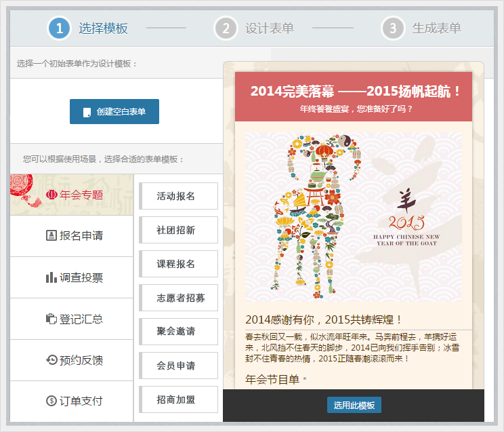Click the step 3 circle icon

click(x=393, y=28)
